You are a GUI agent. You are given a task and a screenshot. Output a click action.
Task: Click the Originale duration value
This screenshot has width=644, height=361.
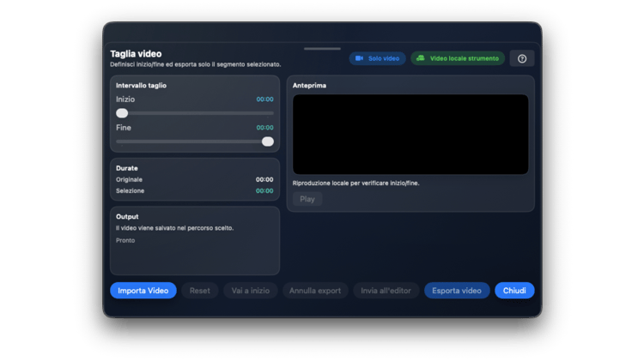(x=264, y=180)
